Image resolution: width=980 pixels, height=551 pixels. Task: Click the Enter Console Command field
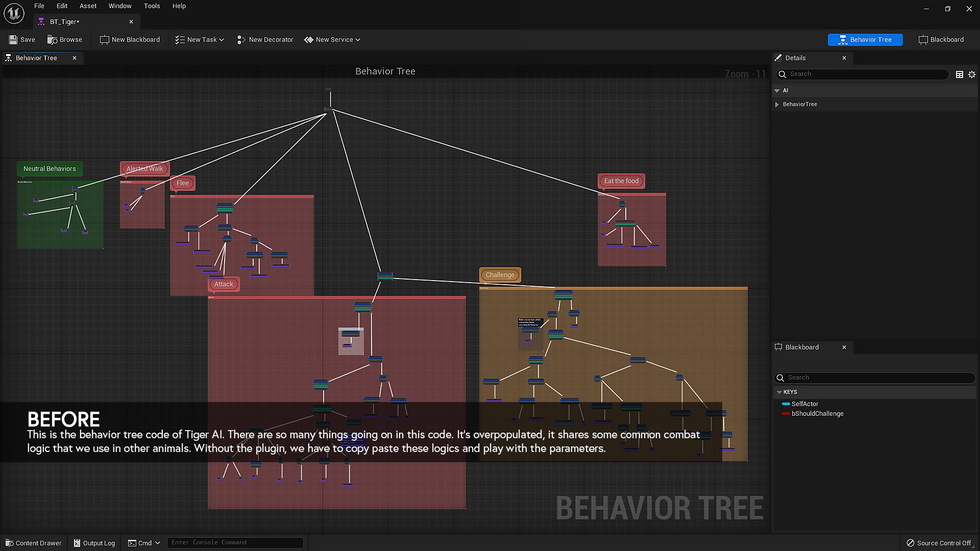(235, 542)
